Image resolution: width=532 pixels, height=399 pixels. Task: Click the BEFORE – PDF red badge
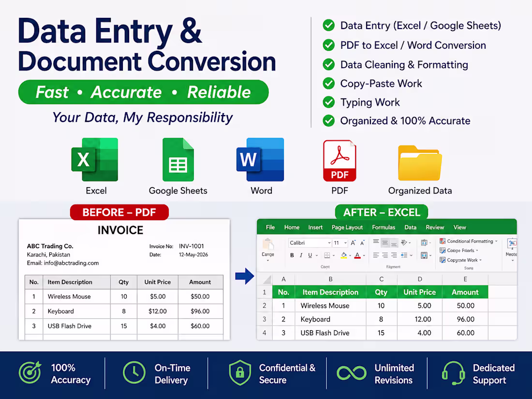119,212
